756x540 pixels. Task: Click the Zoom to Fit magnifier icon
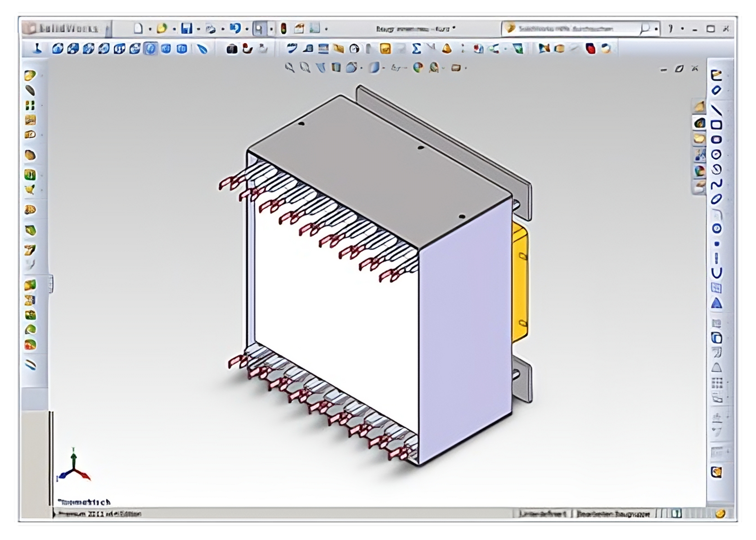pyautogui.click(x=290, y=68)
